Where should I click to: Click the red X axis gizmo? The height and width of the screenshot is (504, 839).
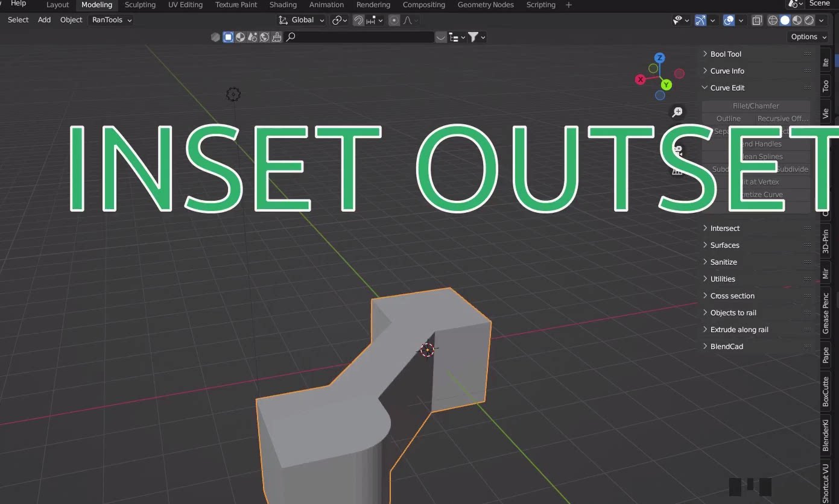[641, 79]
